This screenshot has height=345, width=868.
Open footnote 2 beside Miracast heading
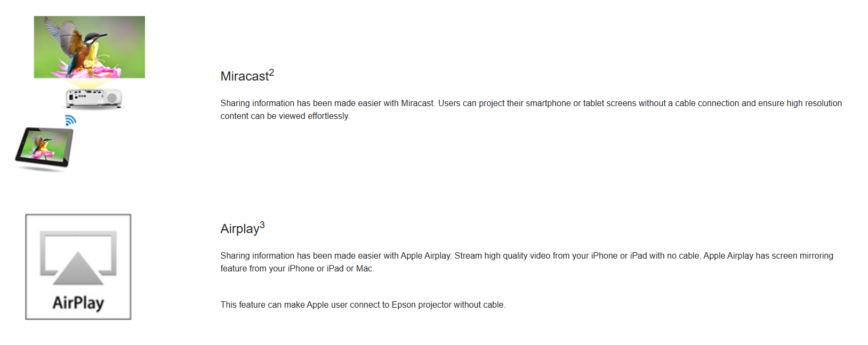[271, 72]
